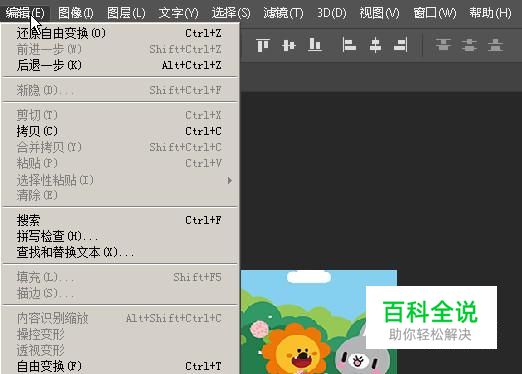Choose 内容识别缩放 menu entry
The image size is (522, 374).
click(120, 318)
